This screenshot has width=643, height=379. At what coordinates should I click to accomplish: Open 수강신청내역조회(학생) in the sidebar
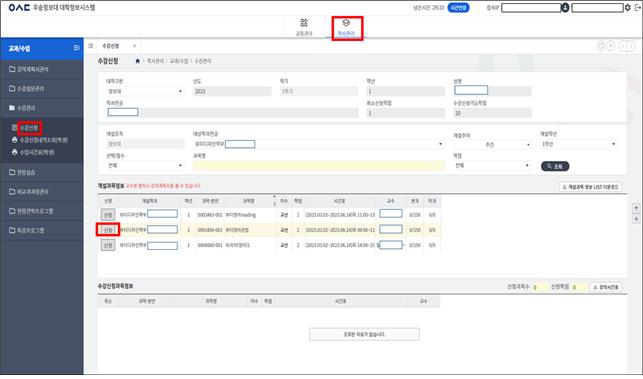click(43, 140)
